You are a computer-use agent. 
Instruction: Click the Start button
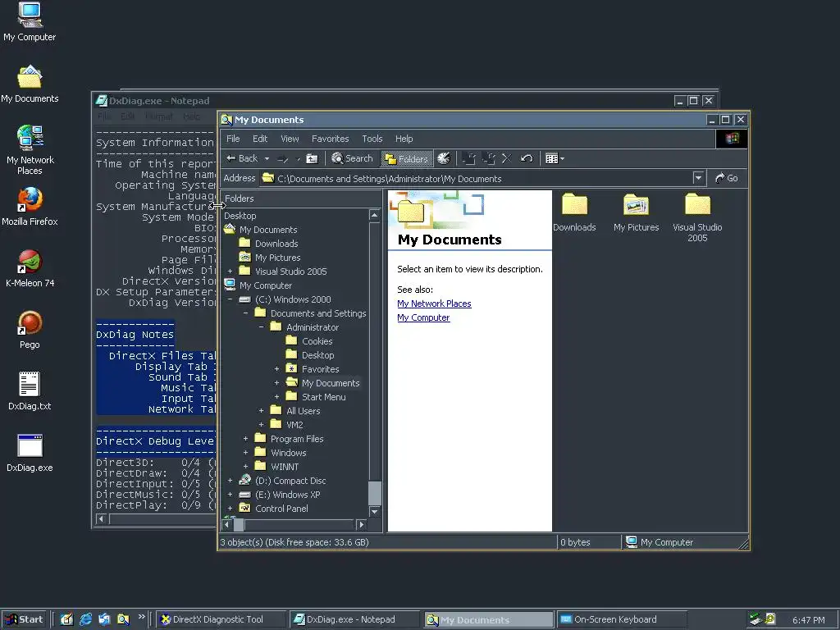(x=24, y=619)
